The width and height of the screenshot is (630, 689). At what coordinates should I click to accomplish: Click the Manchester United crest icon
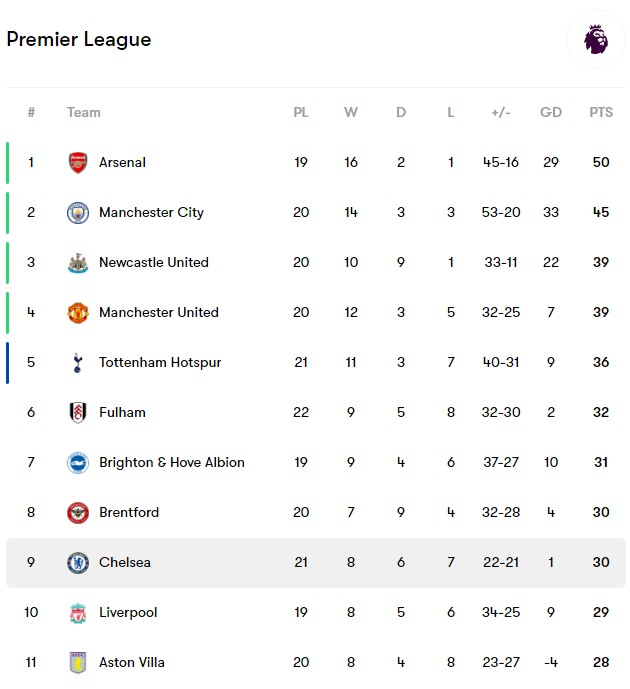tap(78, 313)
